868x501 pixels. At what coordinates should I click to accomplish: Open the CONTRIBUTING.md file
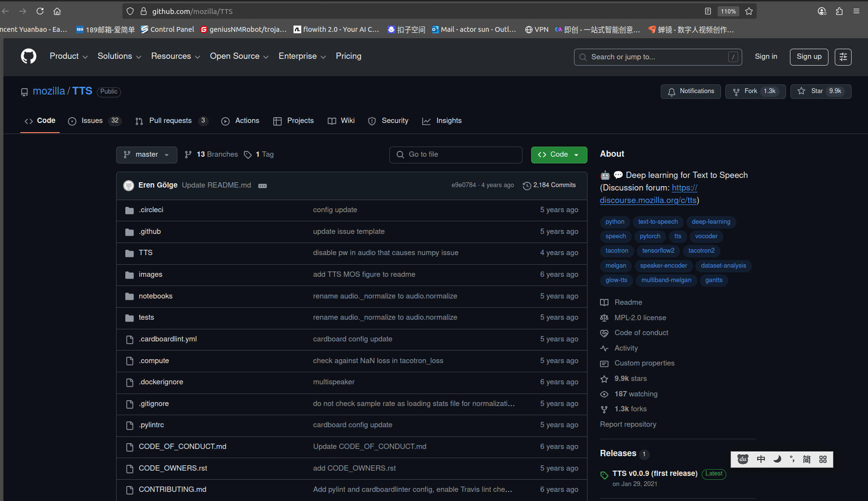pyautogui.click(x=173, y=489)
